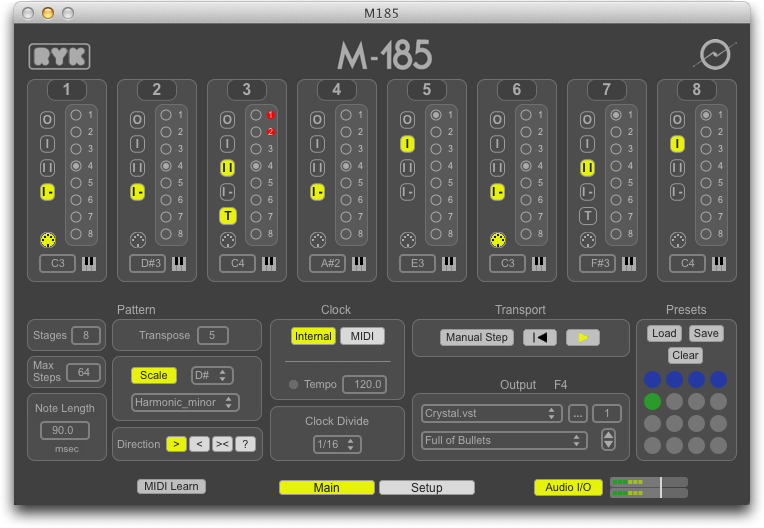The height and width of the screenshot is (528, 764).
Task: Select the O gate mode on stage 1
Action: 47,120
